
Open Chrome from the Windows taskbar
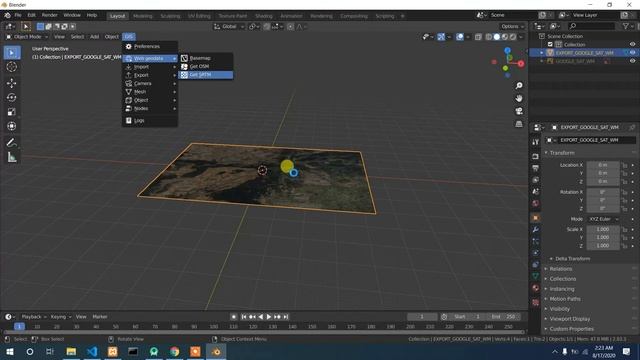tap(175, 351)
